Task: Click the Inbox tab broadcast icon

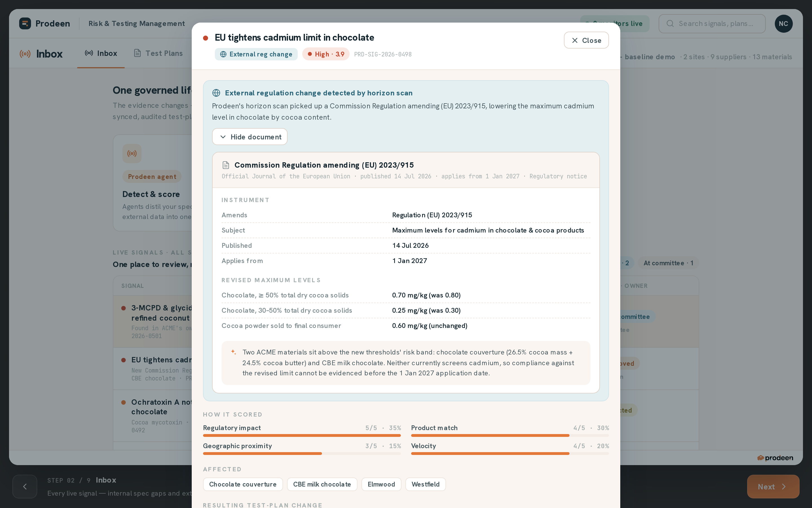Action: click(x=89, y=53)
